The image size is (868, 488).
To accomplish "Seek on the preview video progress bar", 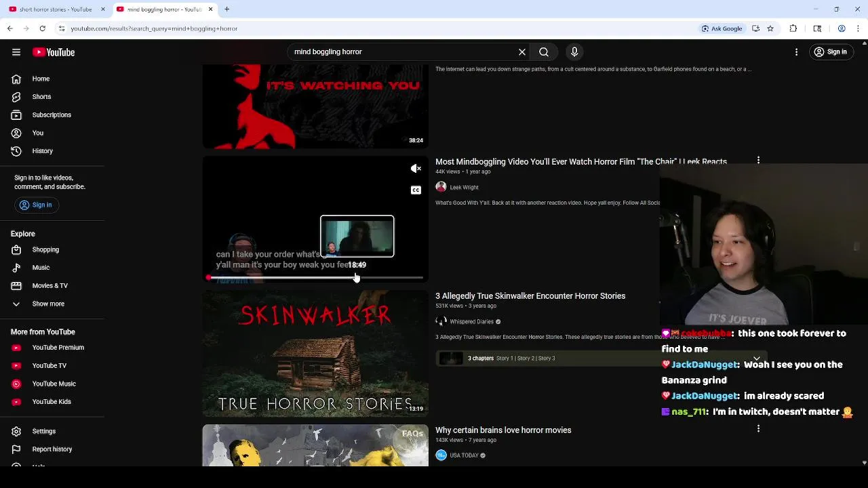I will point(315,278).
